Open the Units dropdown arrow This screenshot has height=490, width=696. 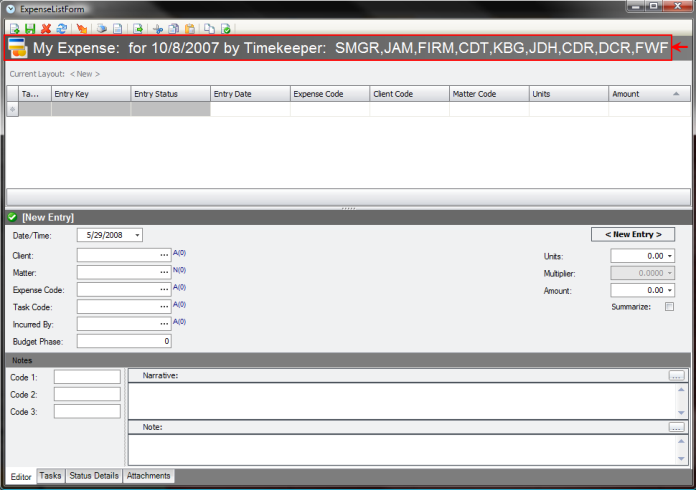click(667, 256)
